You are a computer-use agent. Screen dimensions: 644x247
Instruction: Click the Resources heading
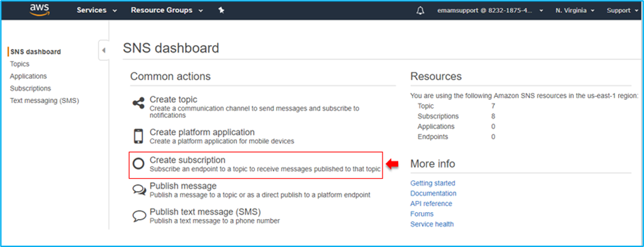(x=436, y=76)
